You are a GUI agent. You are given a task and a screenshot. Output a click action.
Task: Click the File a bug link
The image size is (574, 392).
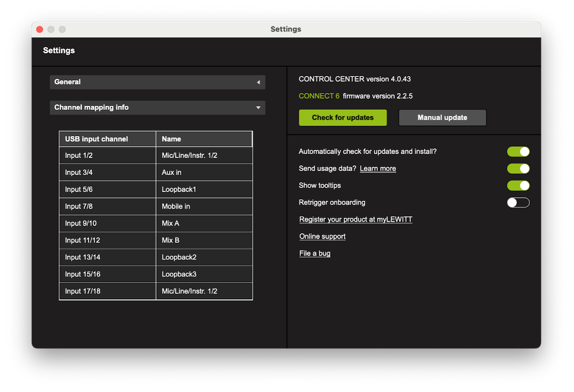tap(315, 253)
